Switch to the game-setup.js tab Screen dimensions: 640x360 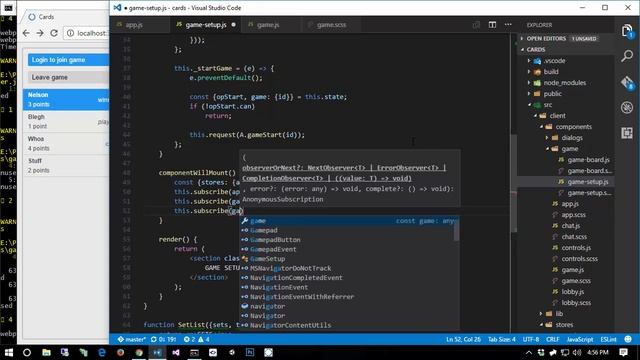point(206,25)
